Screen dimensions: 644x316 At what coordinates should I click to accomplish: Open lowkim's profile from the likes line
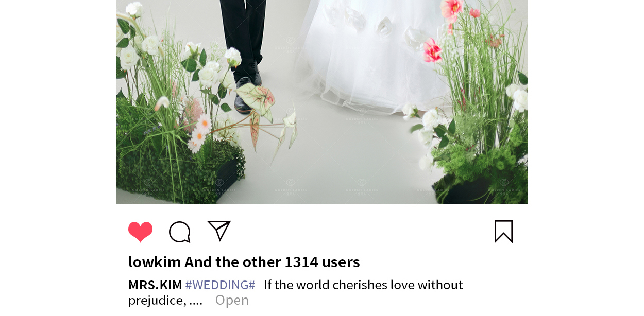[155, 262]
